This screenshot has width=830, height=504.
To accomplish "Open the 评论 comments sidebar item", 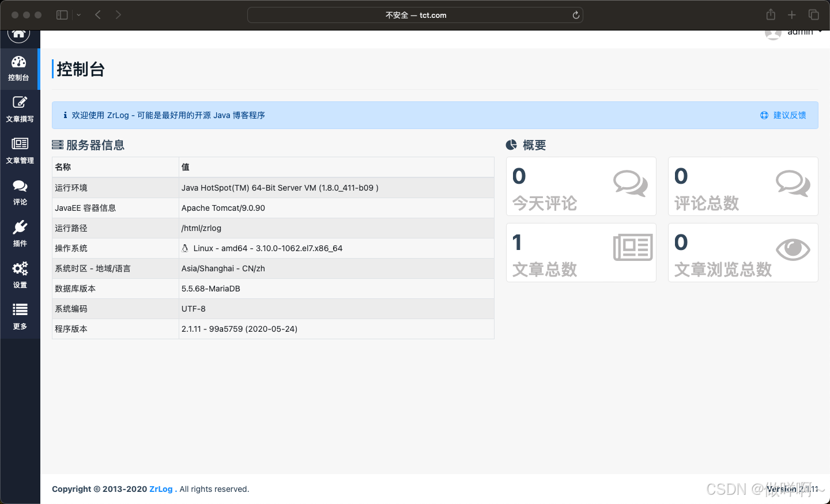I will [20, 192].
